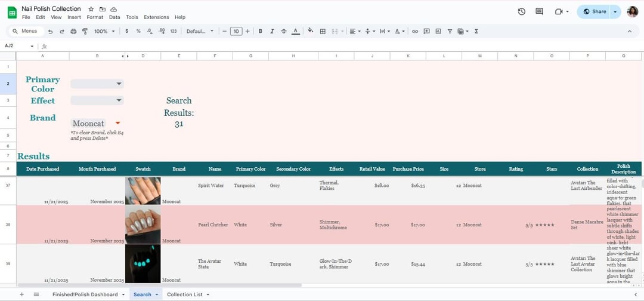Click the Pearl Clutcher swatch thumbnail
Image resolution: width=644 pixels, height=301 pixels.
[x=143, y=225]
